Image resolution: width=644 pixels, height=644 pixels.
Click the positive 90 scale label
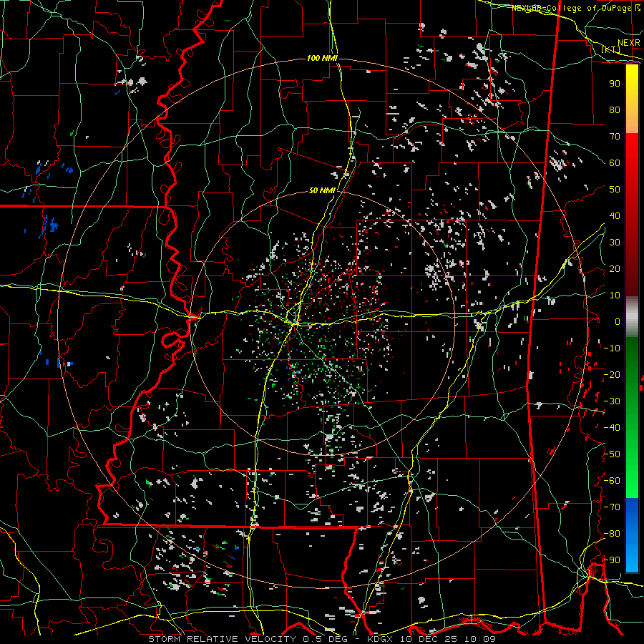coord(615,84)
